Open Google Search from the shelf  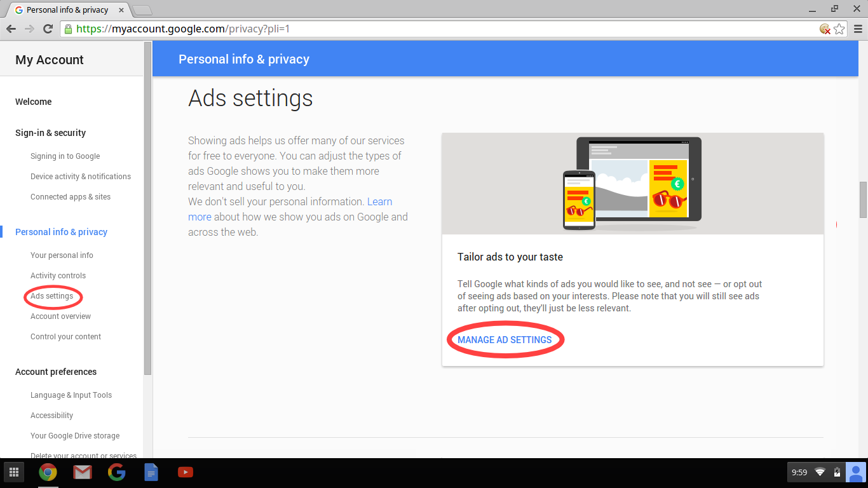(x=116, y=472)
